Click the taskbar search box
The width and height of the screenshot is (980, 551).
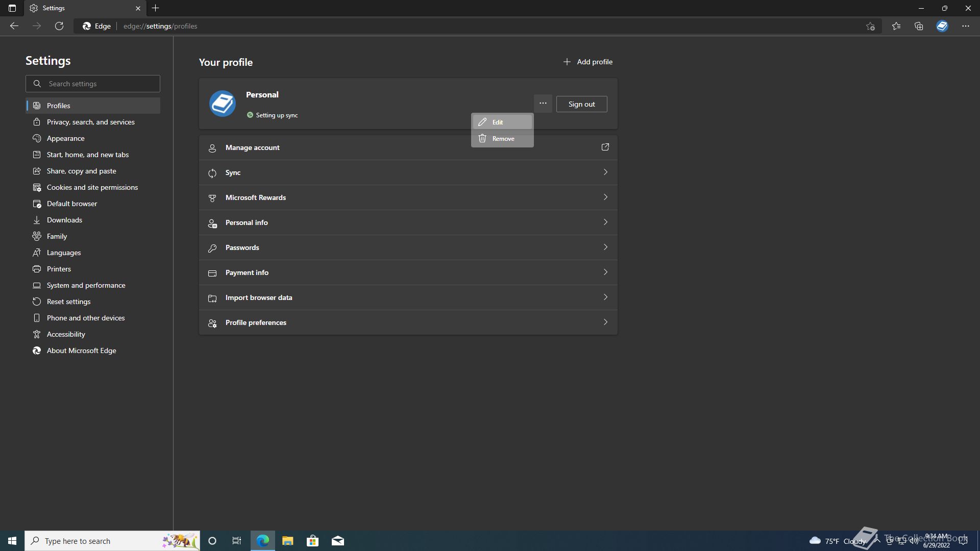[112, 541]
